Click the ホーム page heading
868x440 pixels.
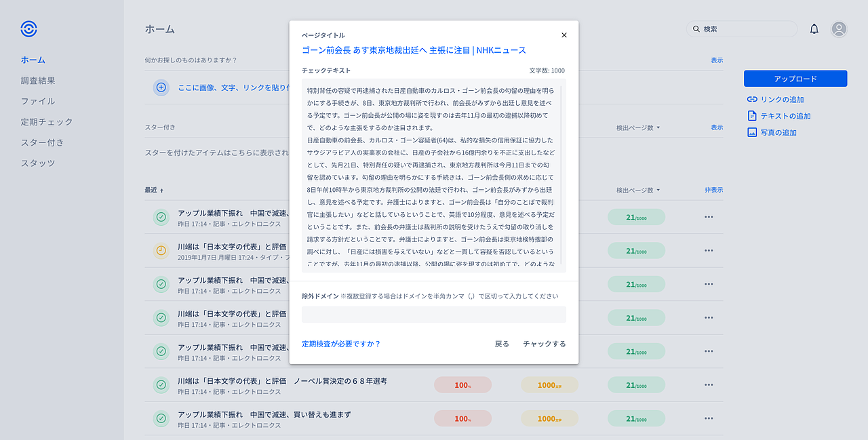tap(159, 29)
